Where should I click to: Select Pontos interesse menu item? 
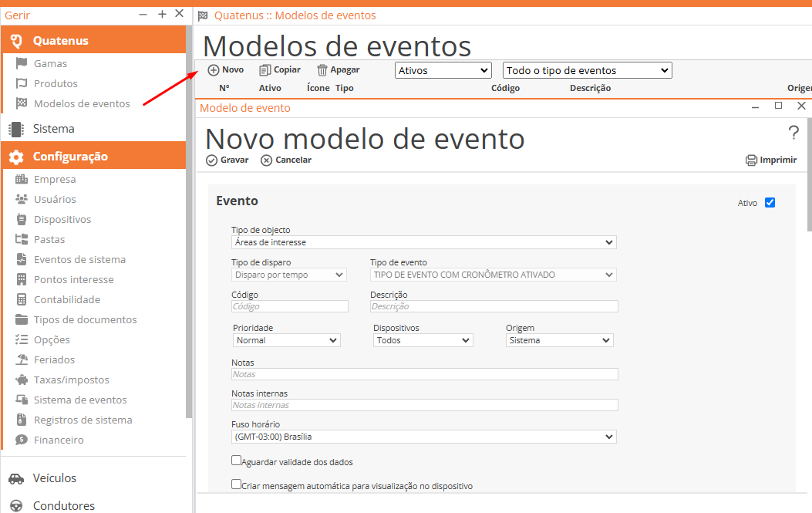73,279
